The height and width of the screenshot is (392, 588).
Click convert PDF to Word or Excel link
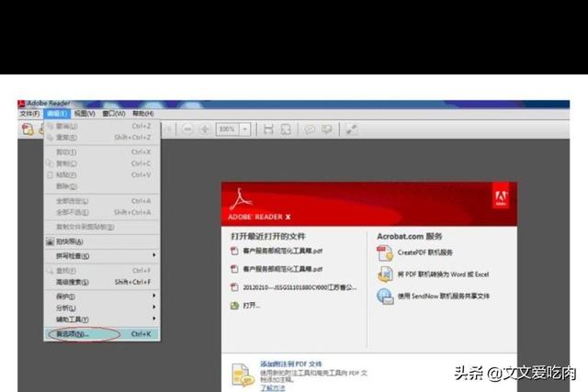click(443, 274)
